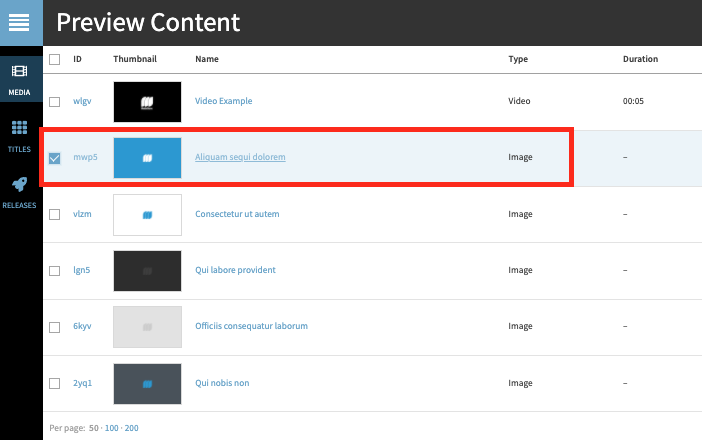Check the box for row wlgv

pyautogui.click(x=55, y=101)
